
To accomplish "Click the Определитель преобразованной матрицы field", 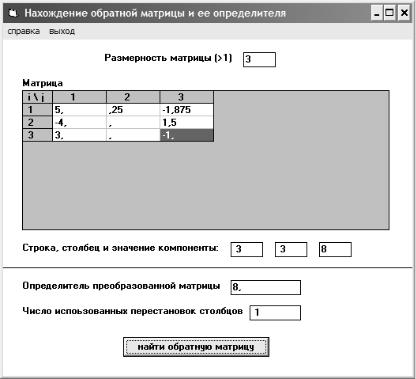I will [x=266, y=287].
